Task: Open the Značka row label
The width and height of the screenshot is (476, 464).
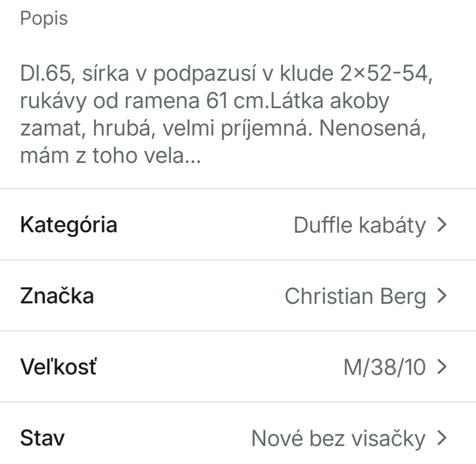Action: (57, 296)
